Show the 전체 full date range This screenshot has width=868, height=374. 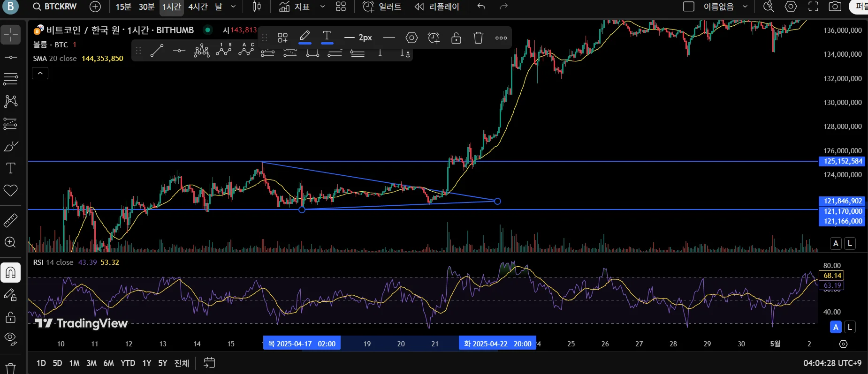coord(182,363)
